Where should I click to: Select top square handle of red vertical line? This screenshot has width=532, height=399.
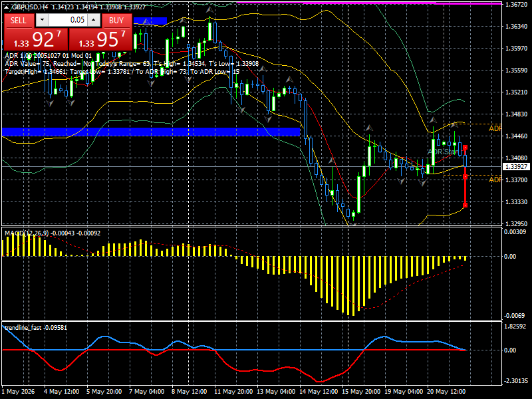pos(465,147)
